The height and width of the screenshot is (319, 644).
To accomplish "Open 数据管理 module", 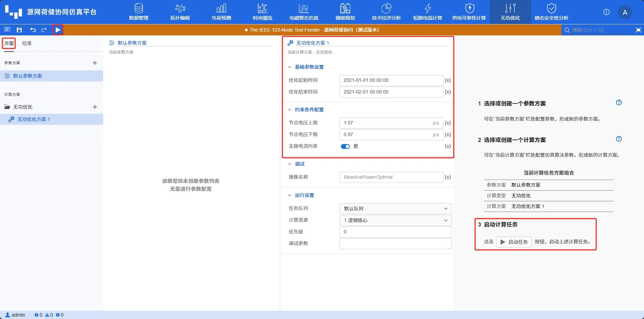I will (x=139, y=12).
